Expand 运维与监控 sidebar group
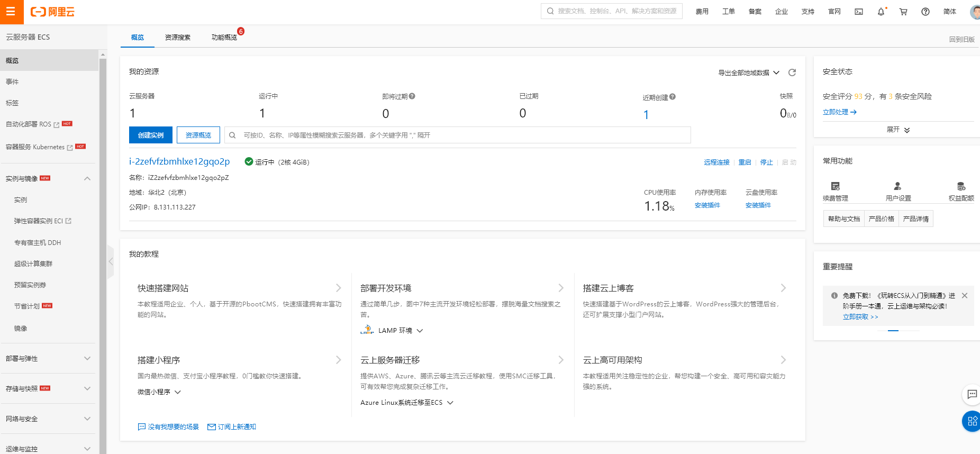Viewport: 980px width, 454px height. click(87, 449)
